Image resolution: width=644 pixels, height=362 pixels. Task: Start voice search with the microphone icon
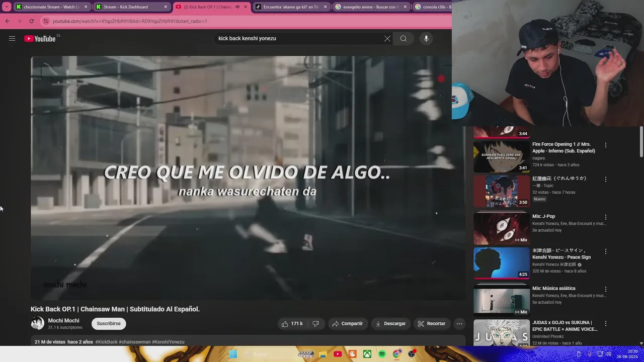pyautogui.click(x=426, y=39)
